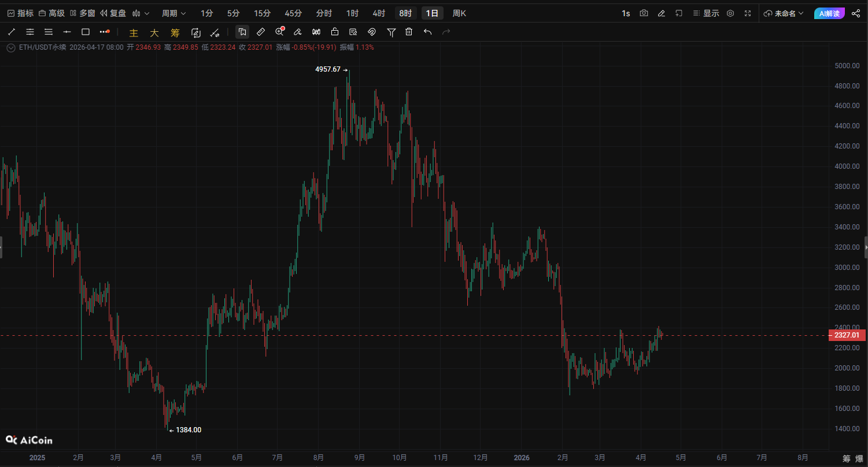868x467 pixels.
Task: Expand the 未命名 layout dropdown
Action: pyautogui.click(x=784, y=13)
